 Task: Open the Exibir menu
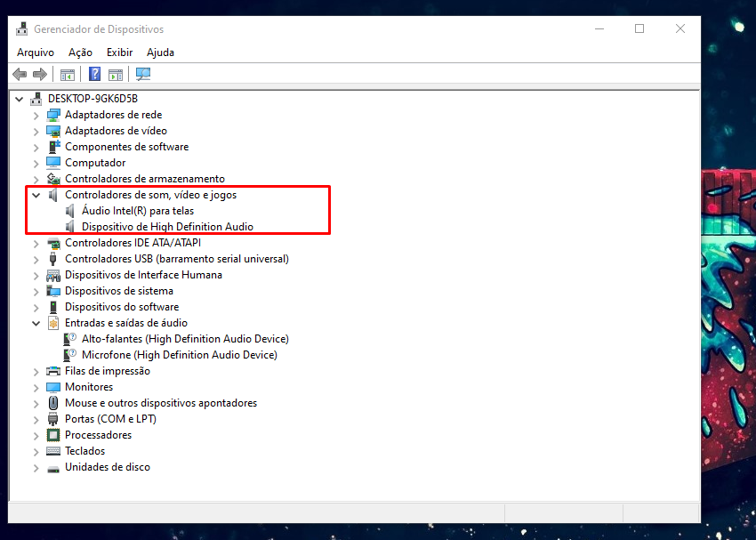(119, 52)
